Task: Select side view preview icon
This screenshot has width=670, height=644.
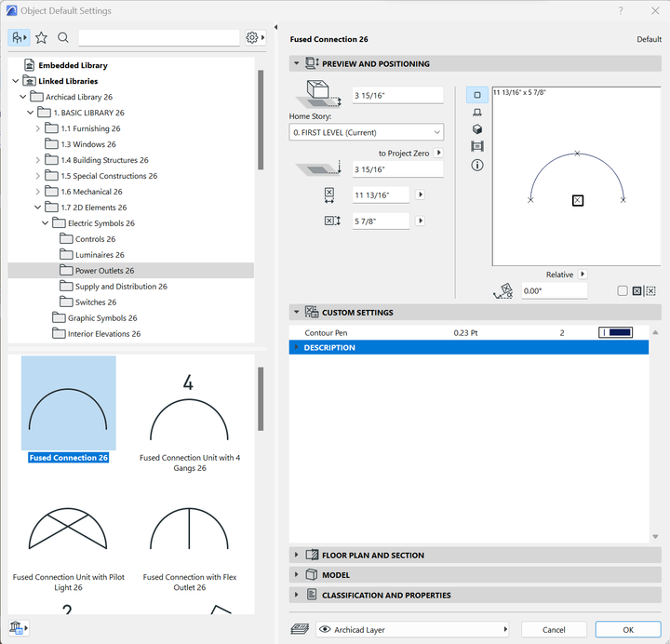Action: (477, 113)
